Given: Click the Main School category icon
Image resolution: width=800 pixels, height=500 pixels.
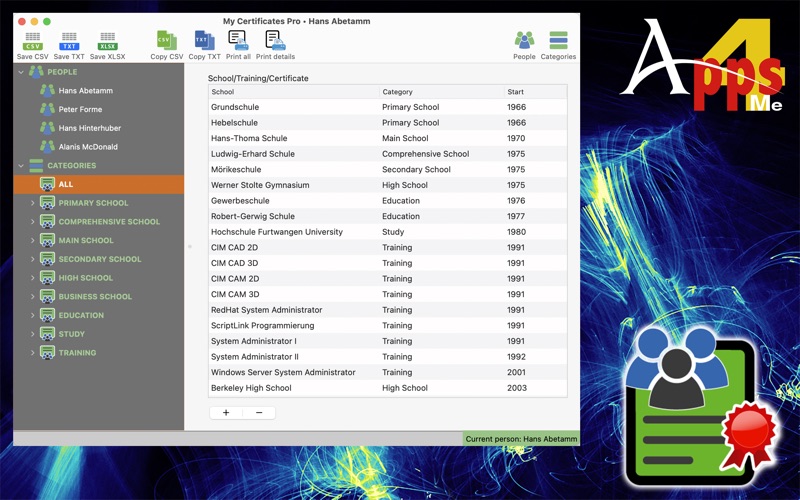Looking at the screenshot, I should pos(47,240).
